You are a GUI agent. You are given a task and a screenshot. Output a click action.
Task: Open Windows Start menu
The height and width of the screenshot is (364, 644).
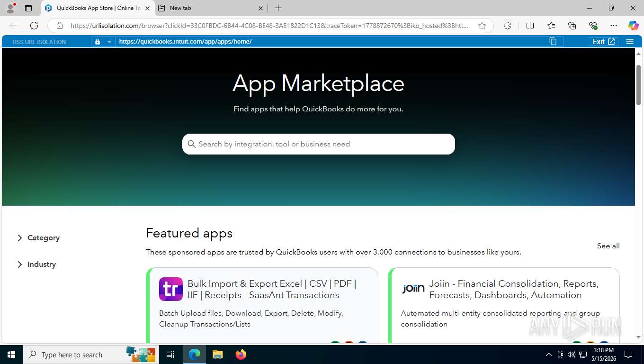coord(11,355)
